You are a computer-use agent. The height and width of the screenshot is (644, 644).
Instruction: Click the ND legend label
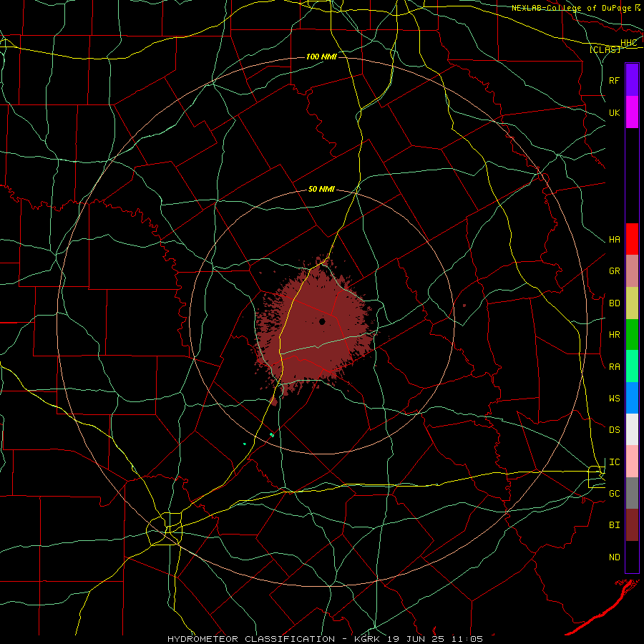tap(614, 557)
